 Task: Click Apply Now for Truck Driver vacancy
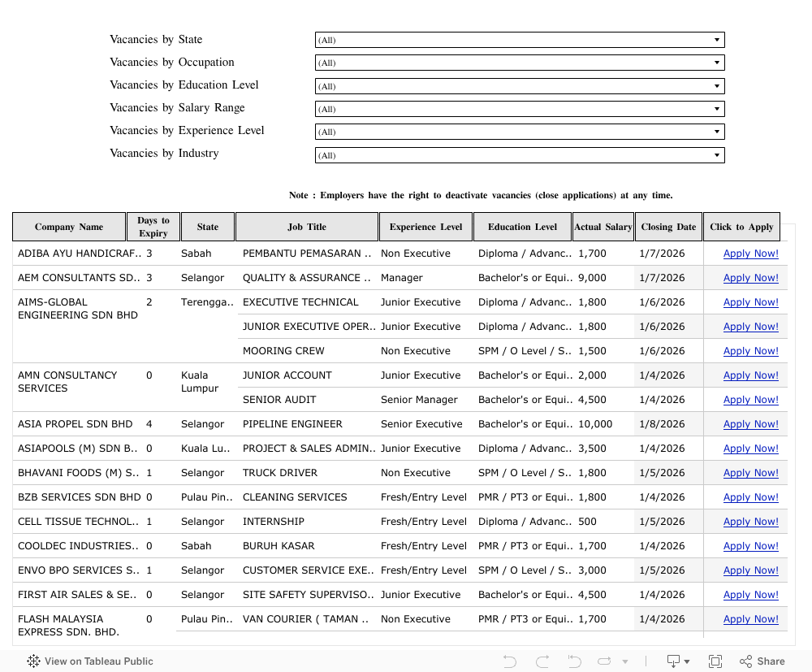coord(750,473)
